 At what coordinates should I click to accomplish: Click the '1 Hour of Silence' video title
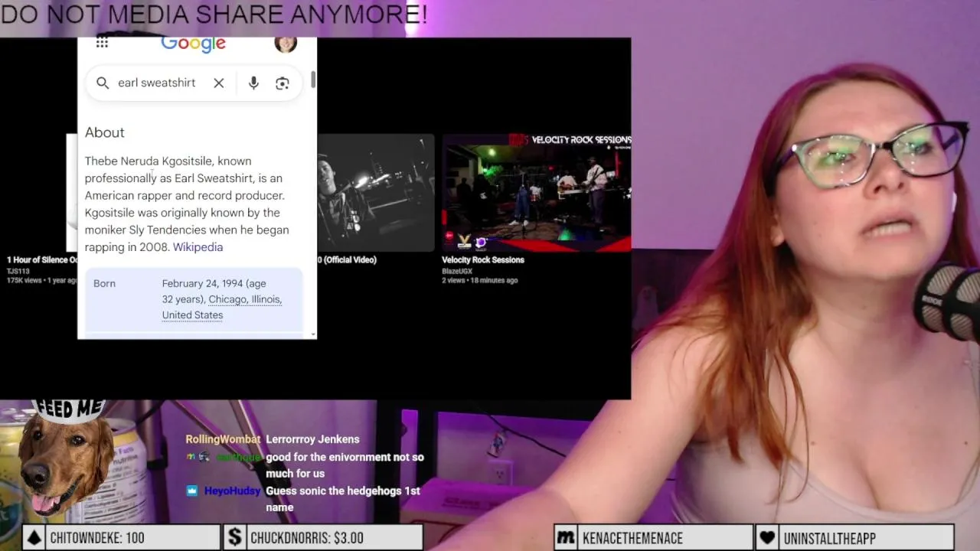[x=42, y=260]
